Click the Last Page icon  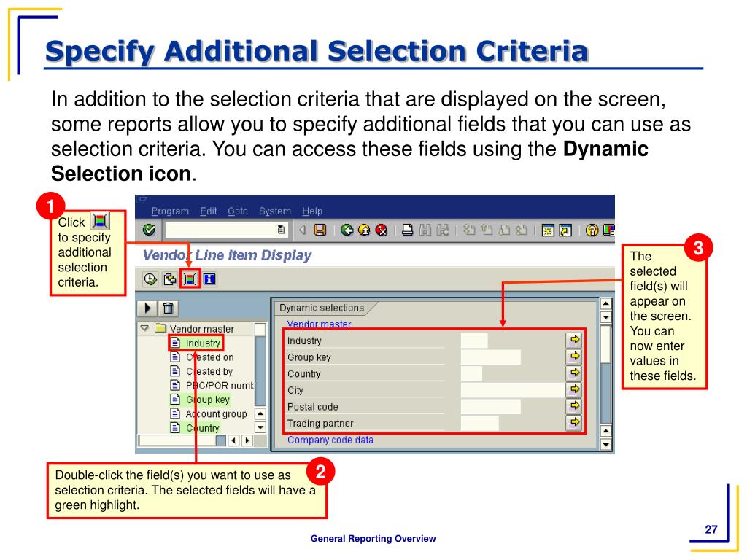[522, 230]
